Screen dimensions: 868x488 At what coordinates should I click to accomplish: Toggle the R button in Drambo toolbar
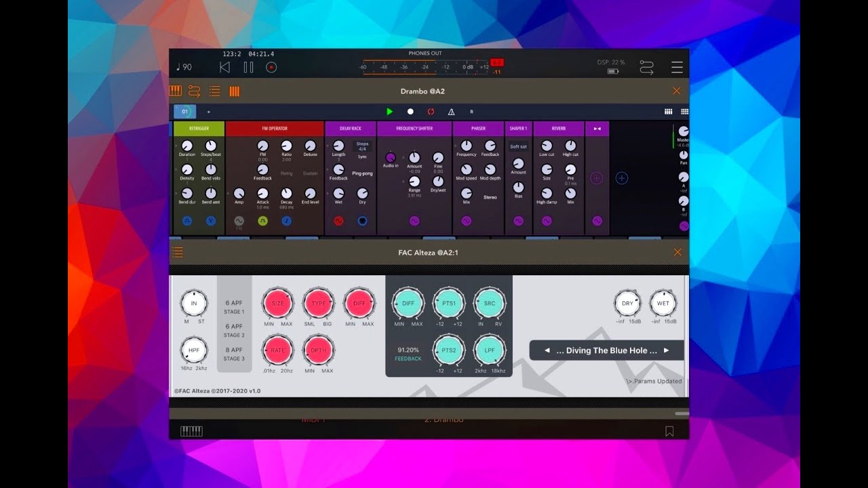pyautogui.click(x=471, y=111)
